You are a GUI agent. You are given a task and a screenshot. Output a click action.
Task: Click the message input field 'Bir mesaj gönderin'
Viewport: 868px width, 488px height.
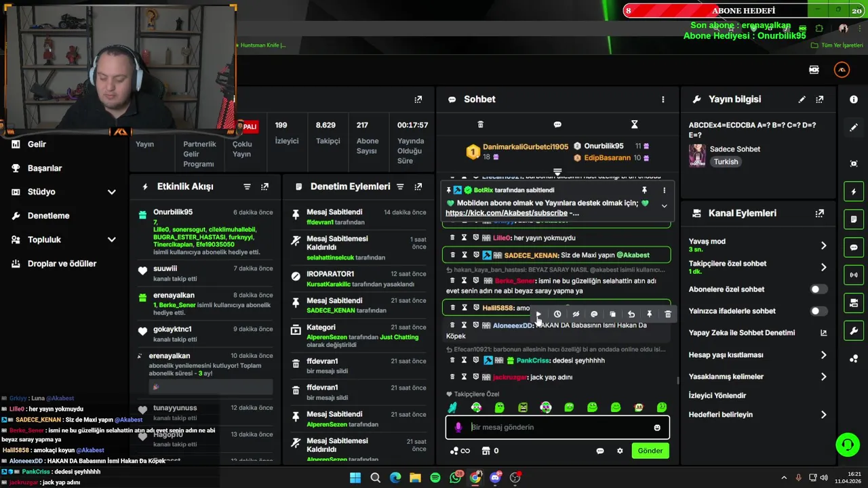tap(557, 428)
